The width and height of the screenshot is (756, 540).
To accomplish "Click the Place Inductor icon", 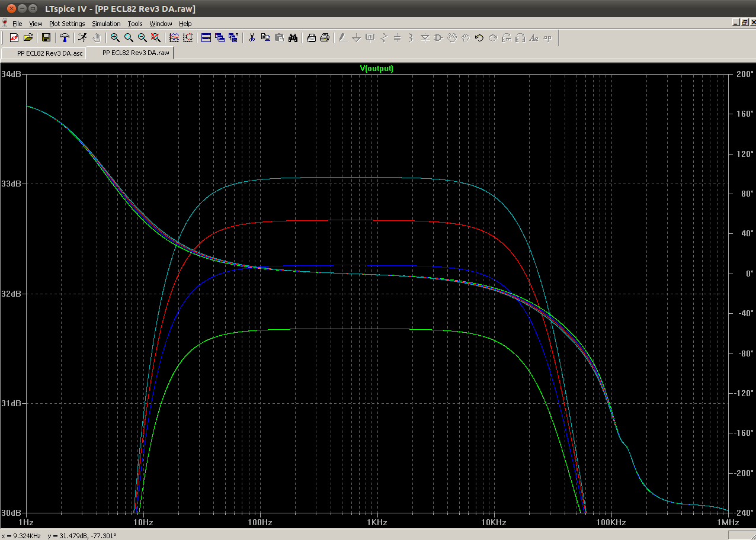I will click(411, 38).
